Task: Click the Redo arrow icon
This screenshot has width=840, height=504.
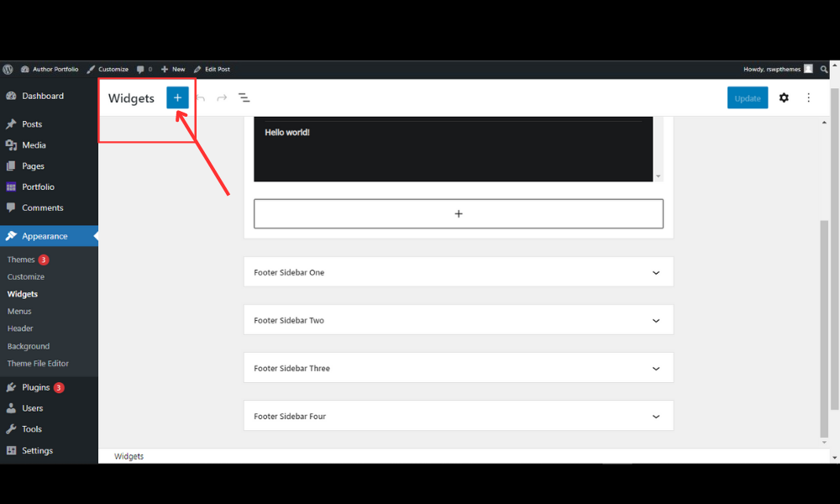Action: click(x=222, y=97)
